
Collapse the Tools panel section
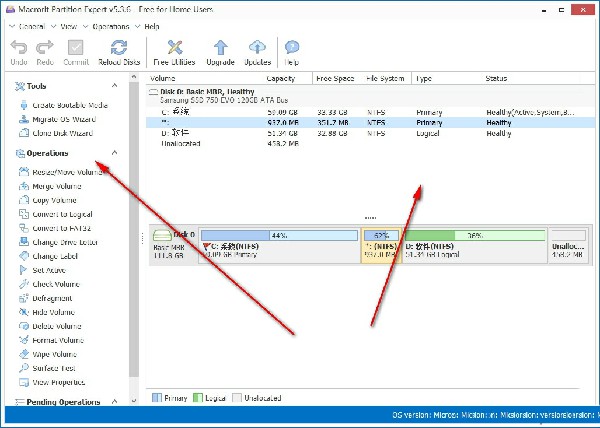114,87
